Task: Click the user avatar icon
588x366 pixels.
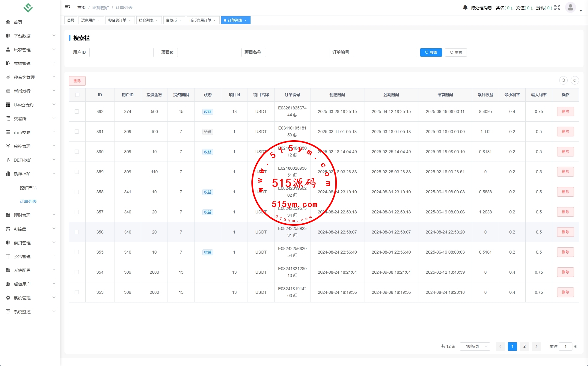Action: point(570,7)
